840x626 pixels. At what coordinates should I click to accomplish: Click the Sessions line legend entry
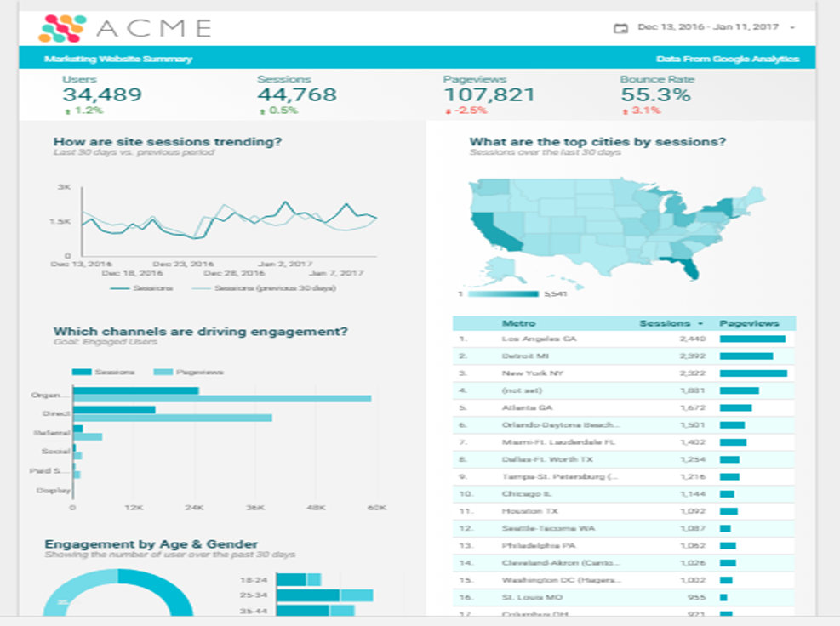click(141, 288)
